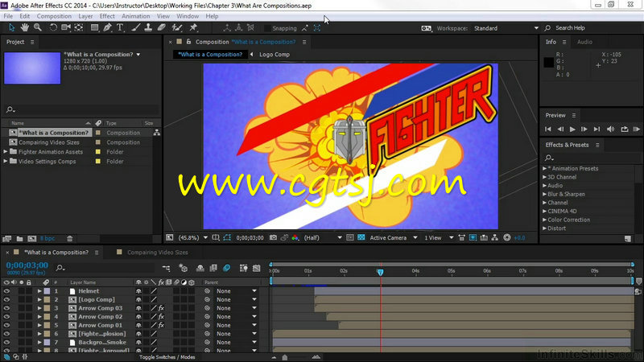Viewport: 644px width, 362px height.
Task: Select the Zoom magnifier tool
Action: click(37, 27)
